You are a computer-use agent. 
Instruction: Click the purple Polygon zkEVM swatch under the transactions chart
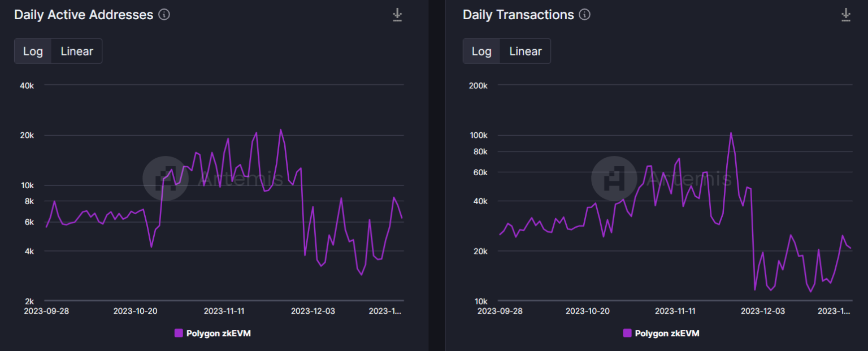click(627, 333)
